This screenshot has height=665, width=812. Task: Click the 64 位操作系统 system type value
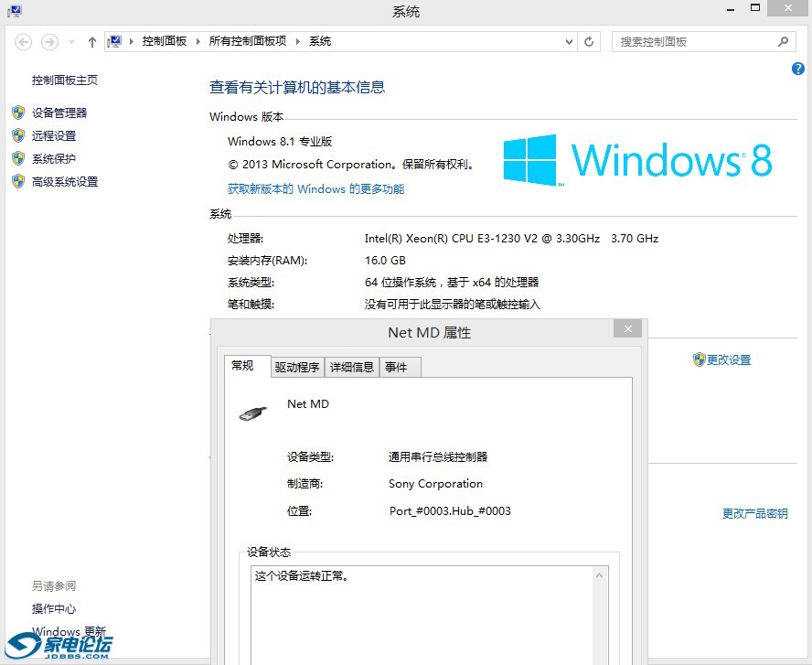[452, 283]
